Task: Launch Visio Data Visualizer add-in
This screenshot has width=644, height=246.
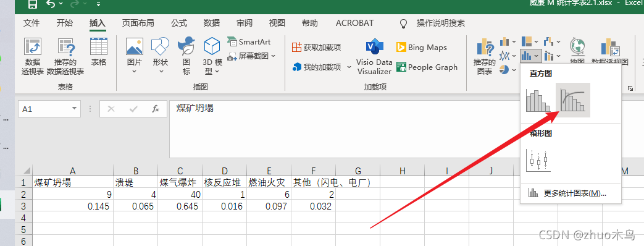Action: coord(374,57)
